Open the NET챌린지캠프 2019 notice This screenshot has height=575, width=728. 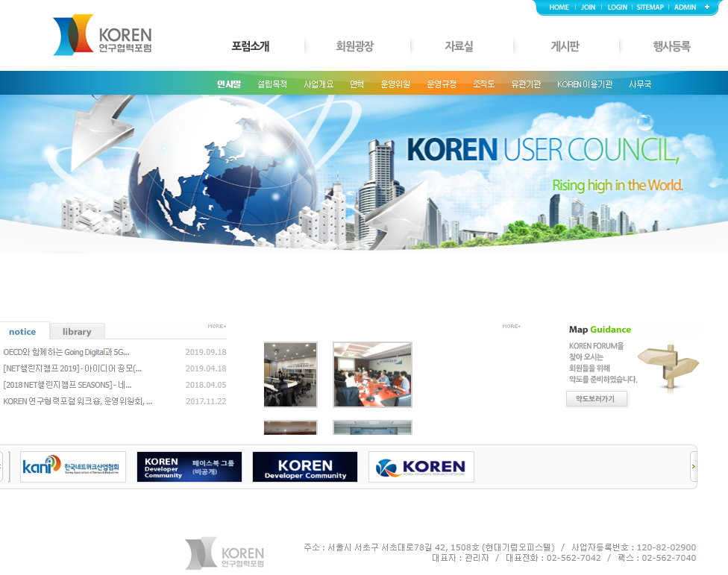72,368
